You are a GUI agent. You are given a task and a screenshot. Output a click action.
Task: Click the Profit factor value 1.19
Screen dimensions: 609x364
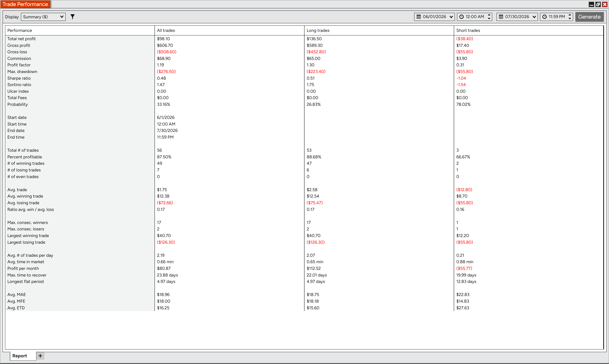pos(161,65)
